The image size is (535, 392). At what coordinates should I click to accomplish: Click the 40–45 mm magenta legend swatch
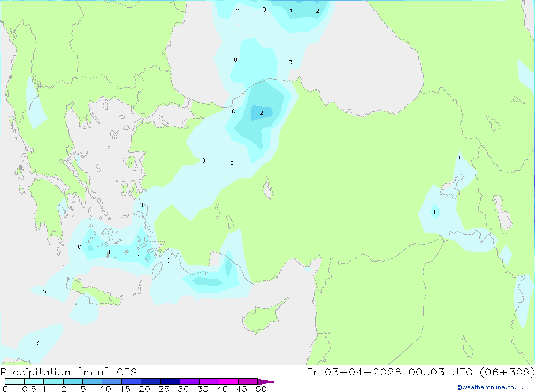pos(228,381)
